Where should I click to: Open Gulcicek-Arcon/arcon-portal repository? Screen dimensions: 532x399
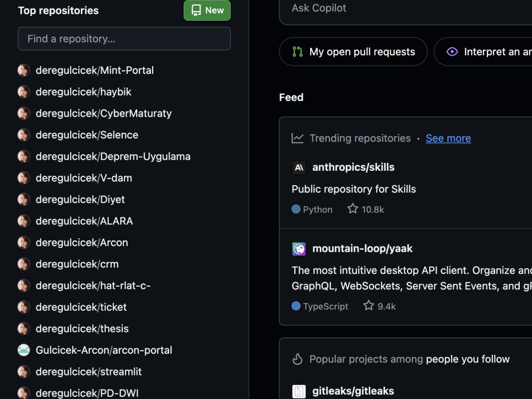[104, 350]
